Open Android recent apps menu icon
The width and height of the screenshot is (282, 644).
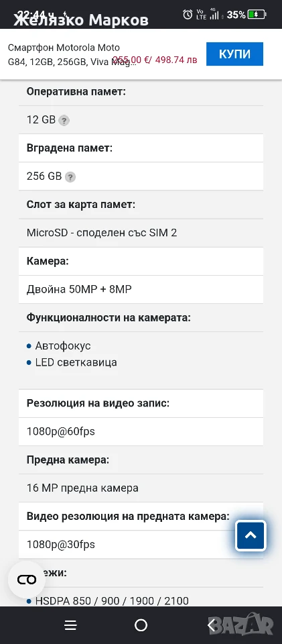coord(70,625)
